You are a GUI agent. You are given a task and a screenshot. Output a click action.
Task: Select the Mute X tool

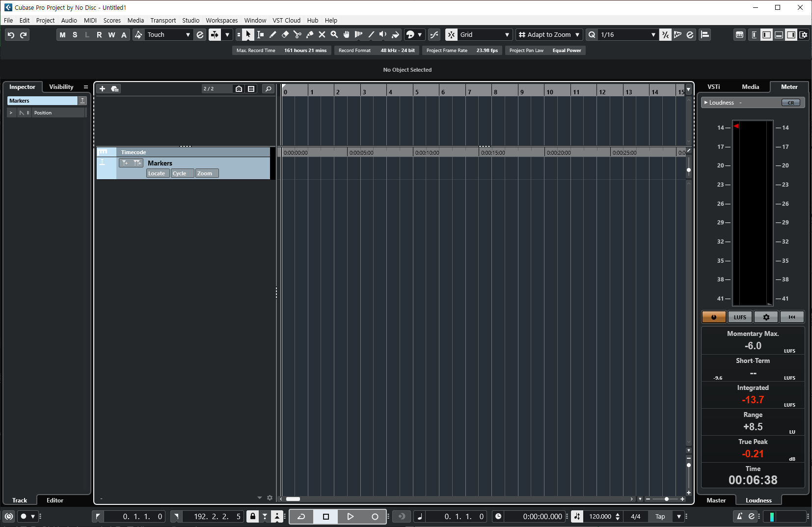(322, 35)
